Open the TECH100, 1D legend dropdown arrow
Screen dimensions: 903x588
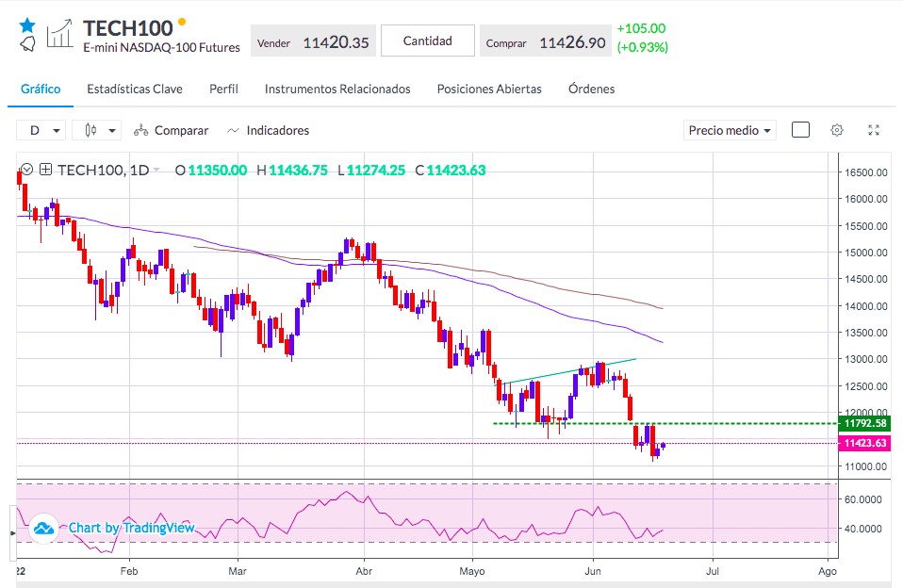pos(156,170)
